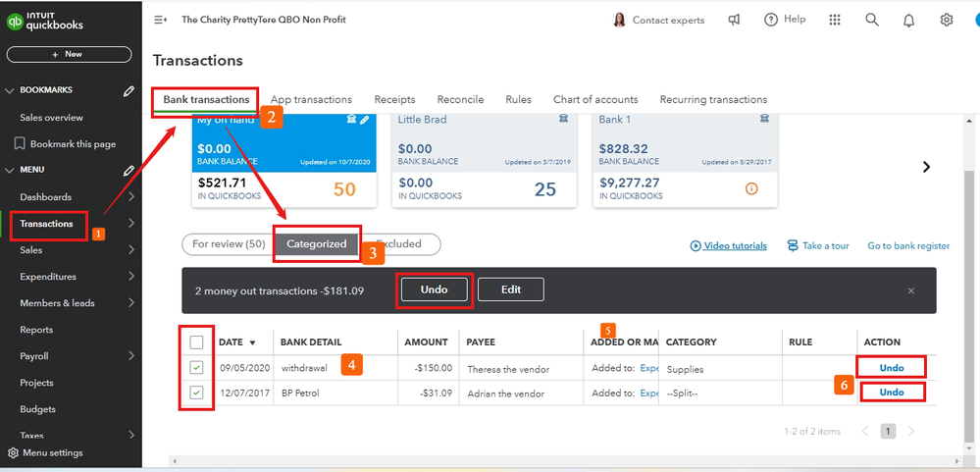Open the notifications bell
Viewport: 980px width, 472px height.
[908, 20]
